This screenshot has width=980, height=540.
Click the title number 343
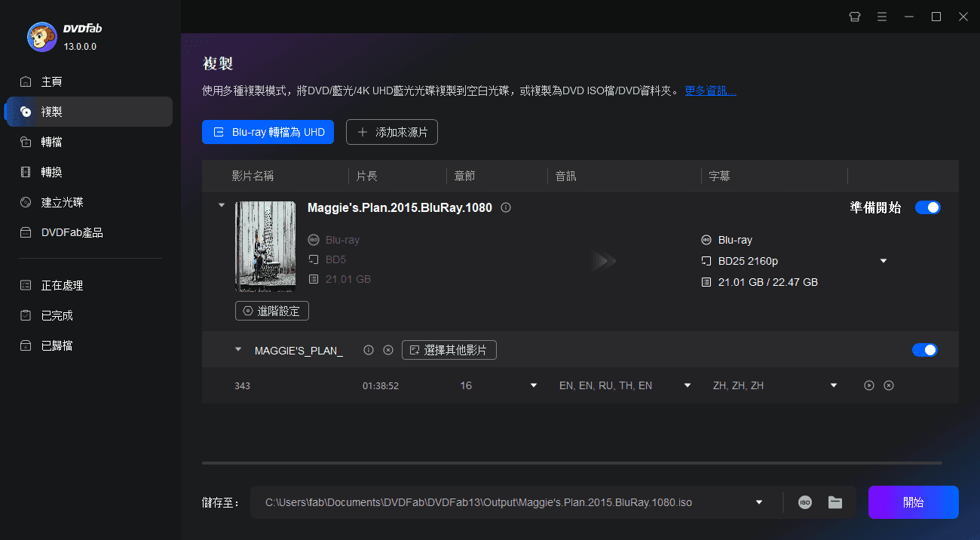coord(242,385)
